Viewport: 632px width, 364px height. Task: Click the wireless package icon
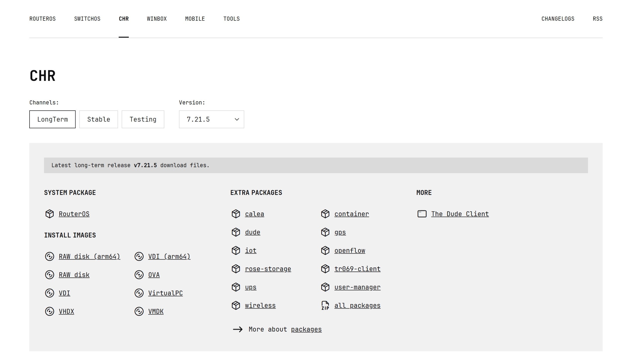[236, 305]
